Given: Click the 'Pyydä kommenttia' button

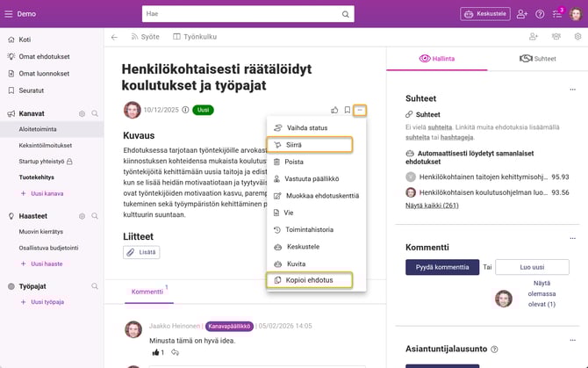Looking at the screenshot, I should (x=441, y=267).
